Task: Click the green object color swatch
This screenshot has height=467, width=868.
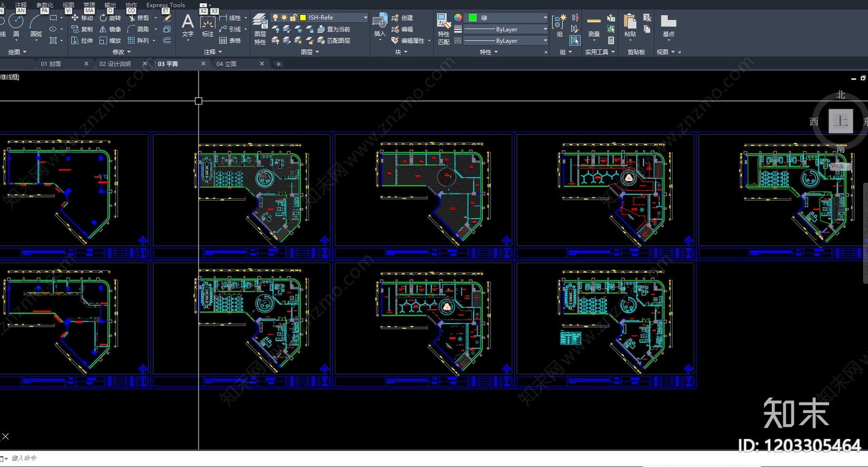Action: click(x=473, y=18)
